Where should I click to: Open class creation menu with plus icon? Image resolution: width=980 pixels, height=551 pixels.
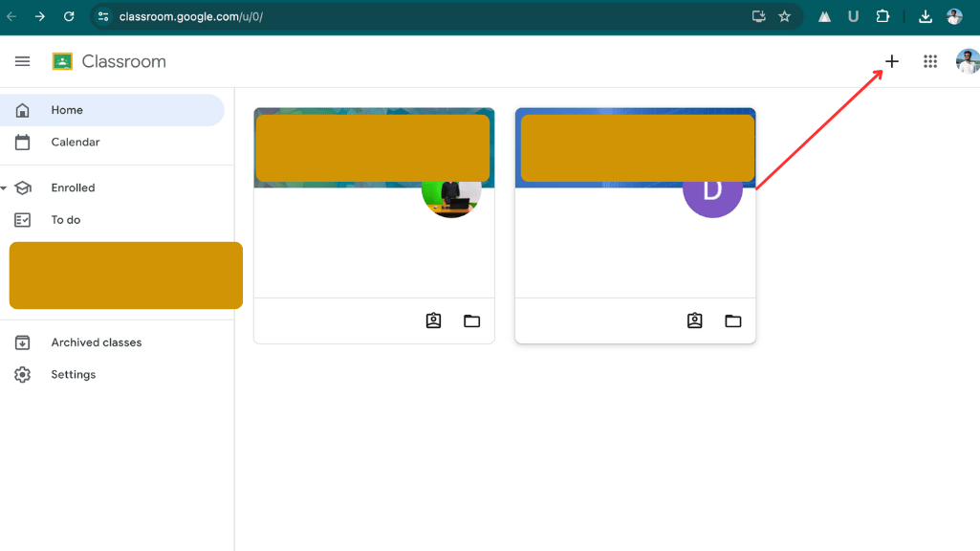890,61
